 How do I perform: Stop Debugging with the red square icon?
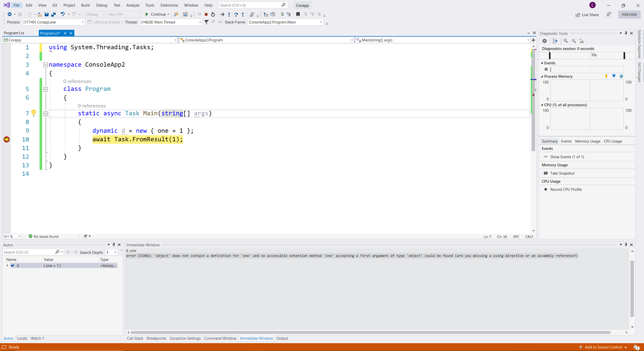pyautogui.click(x=206, y=14)
